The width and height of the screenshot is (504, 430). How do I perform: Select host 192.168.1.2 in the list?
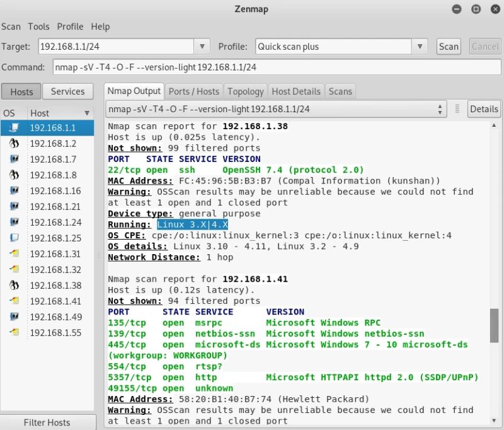pos(47,144)
